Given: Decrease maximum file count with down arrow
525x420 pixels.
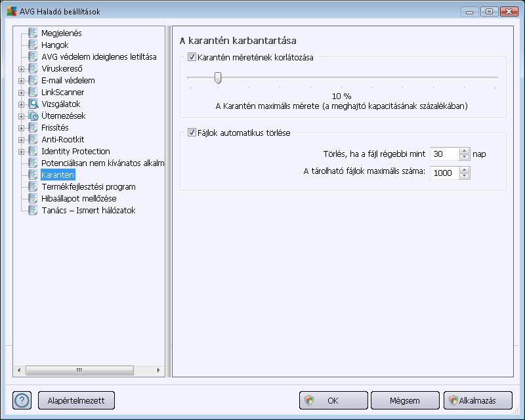Looking at the screenshot, I should (x=464, y=176).
